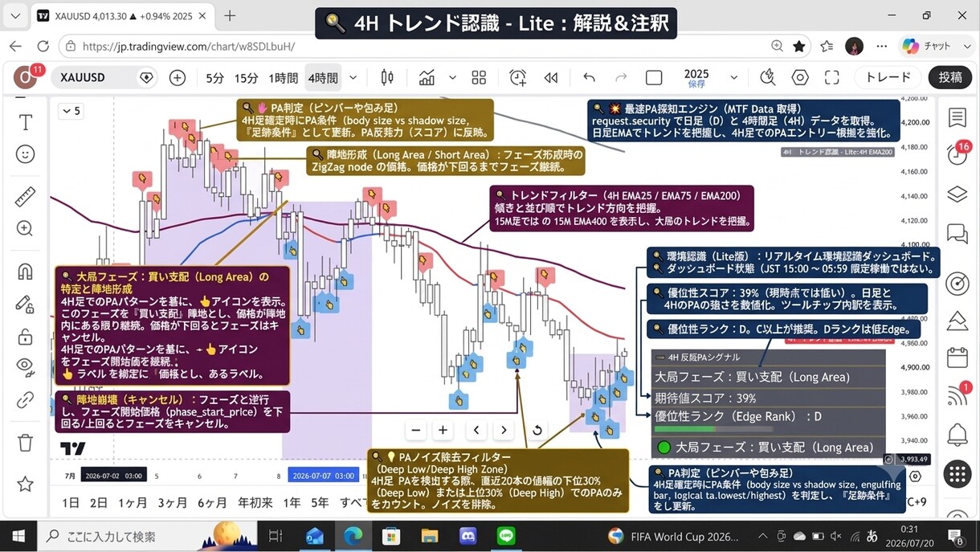Enter fullscreen chart mode
The height and width of the screenshot is (552, 980).
click(x=831, y=78)
